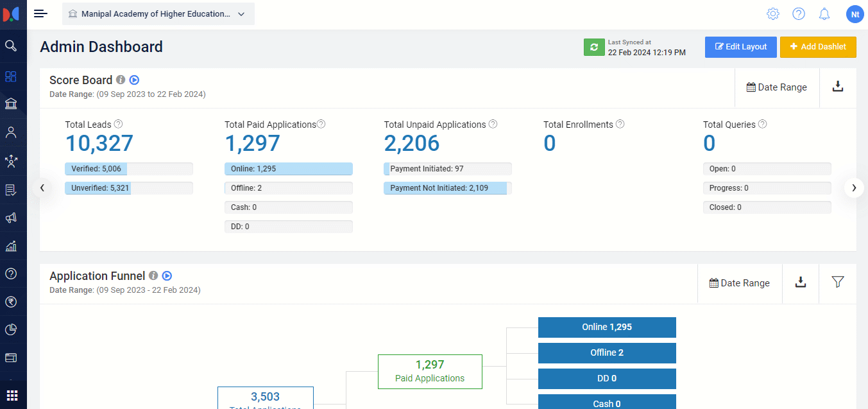The width and height of the screenshot is (868, 409).
Task: Click the Online 1,295 funnel box
Action: [x=606, y=327]
